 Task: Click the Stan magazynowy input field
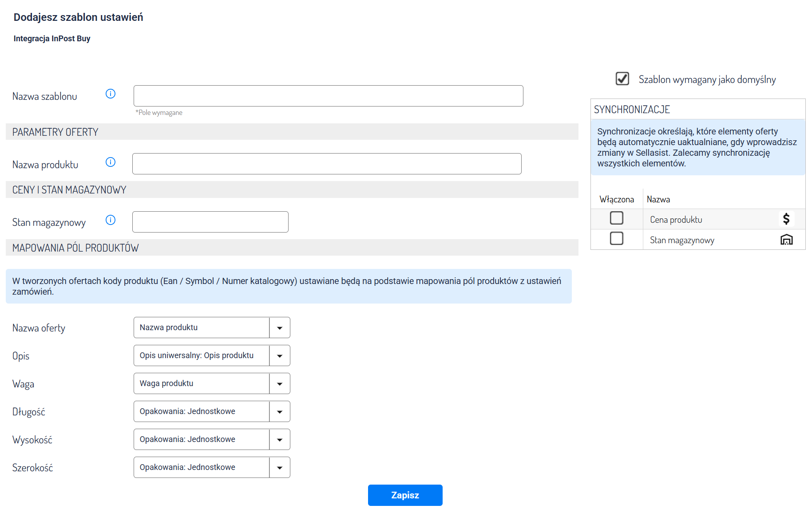tap(210, 222)
